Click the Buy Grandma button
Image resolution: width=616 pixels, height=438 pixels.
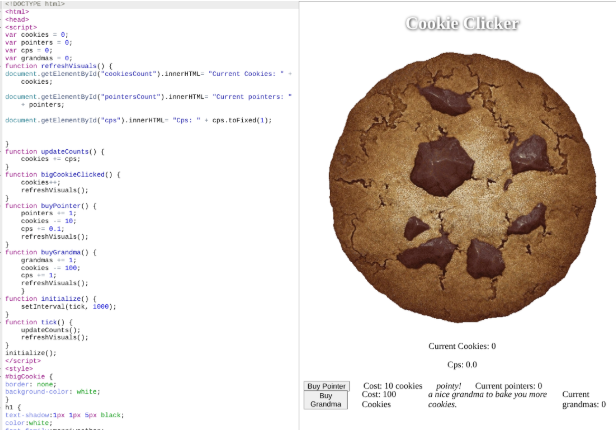coord(326,400)
